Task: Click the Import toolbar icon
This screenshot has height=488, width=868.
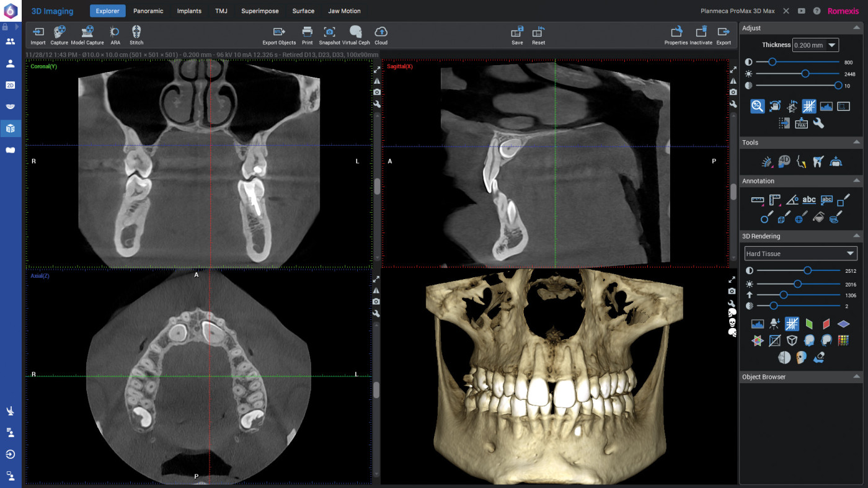Action: tap(38, 35)
